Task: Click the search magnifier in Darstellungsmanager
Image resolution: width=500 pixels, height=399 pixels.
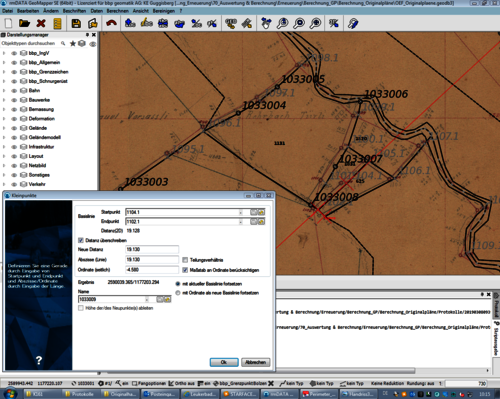Action: 63,43
